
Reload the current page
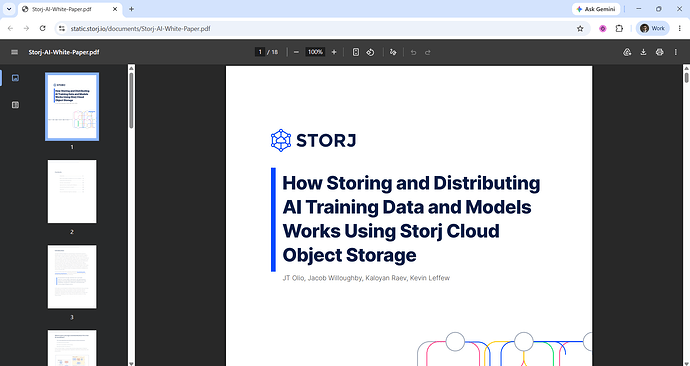point(42,28)
